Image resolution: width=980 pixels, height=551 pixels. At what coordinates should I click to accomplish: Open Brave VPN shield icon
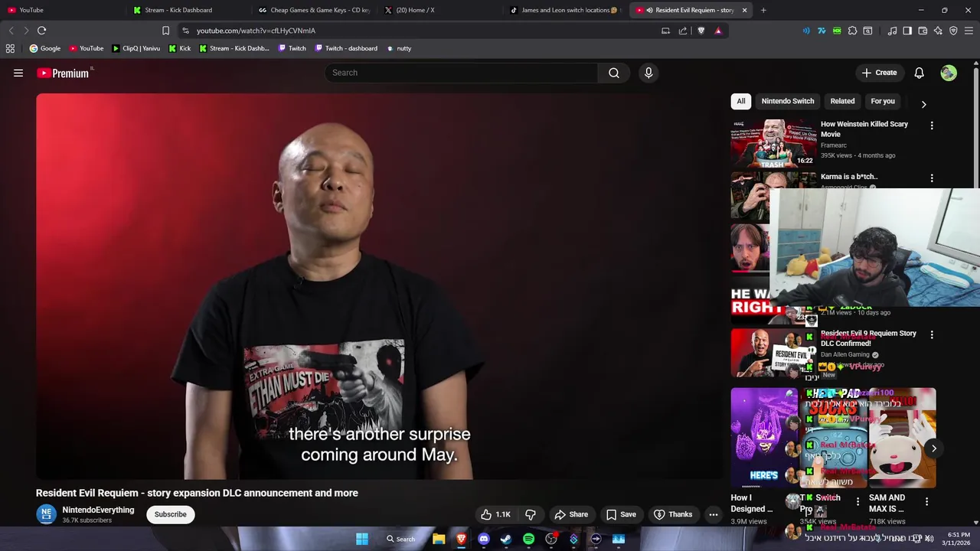[953, 31]
